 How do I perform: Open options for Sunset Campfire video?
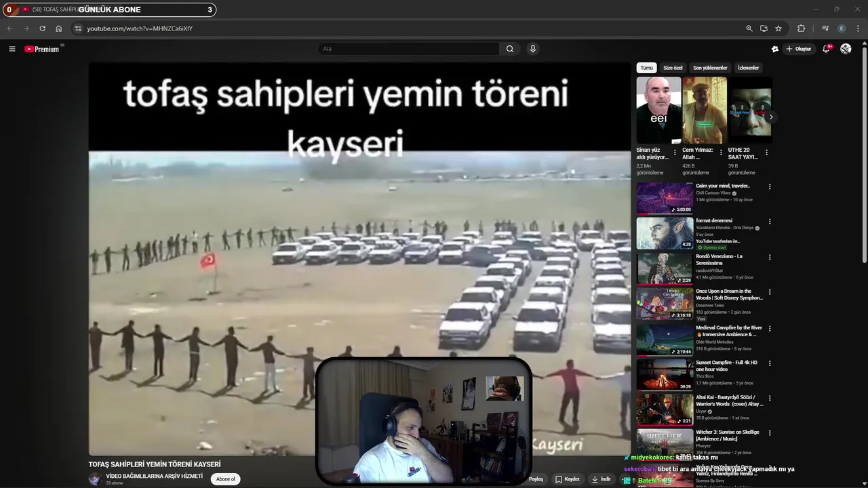click(770, 363)
